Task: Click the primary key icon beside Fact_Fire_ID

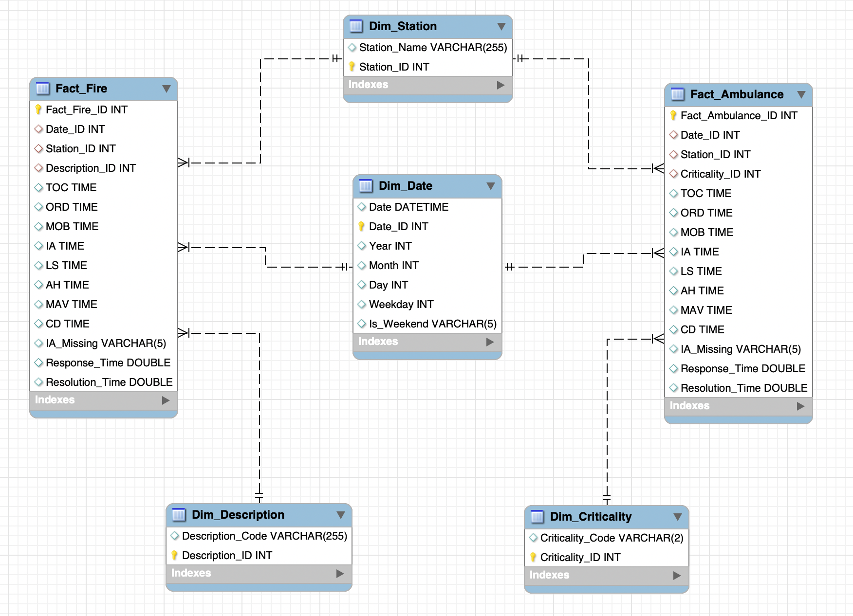Action: [x=37, y=109]
